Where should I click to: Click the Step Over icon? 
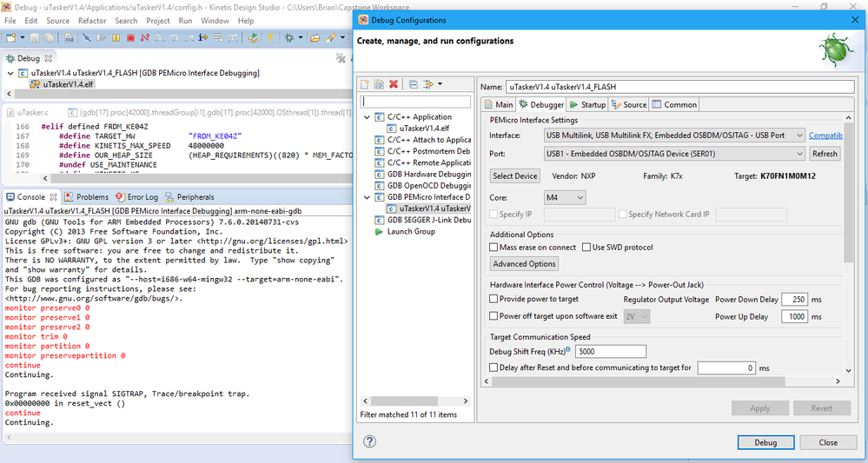point(174,37)
